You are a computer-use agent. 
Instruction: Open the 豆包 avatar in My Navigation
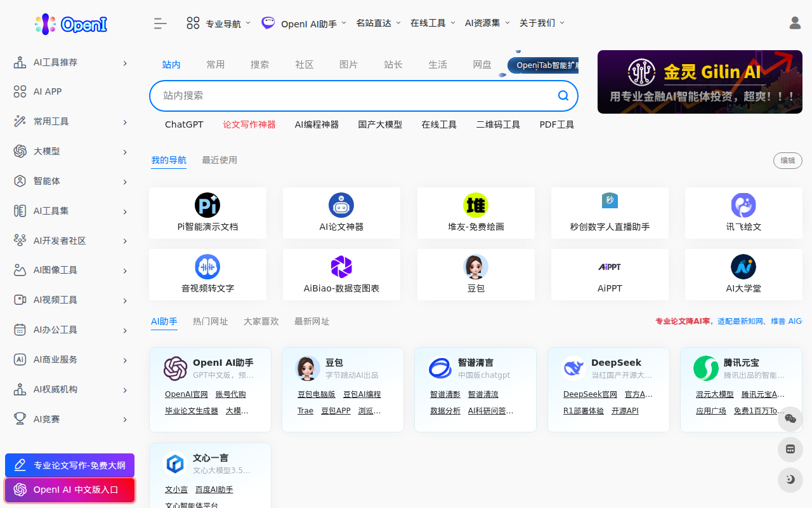click(476, 267)
